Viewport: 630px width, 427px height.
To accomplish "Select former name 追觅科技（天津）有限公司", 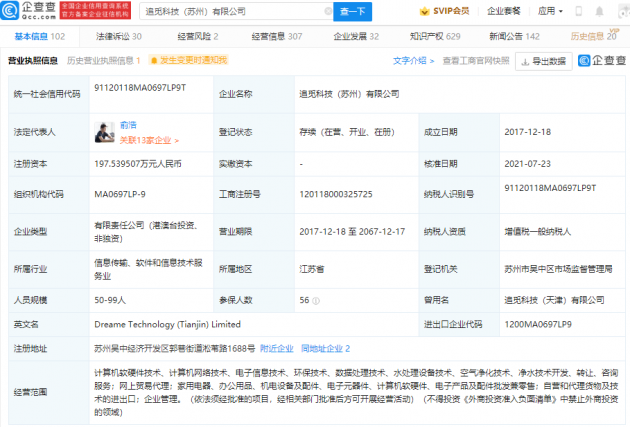I will coord(554,300).
